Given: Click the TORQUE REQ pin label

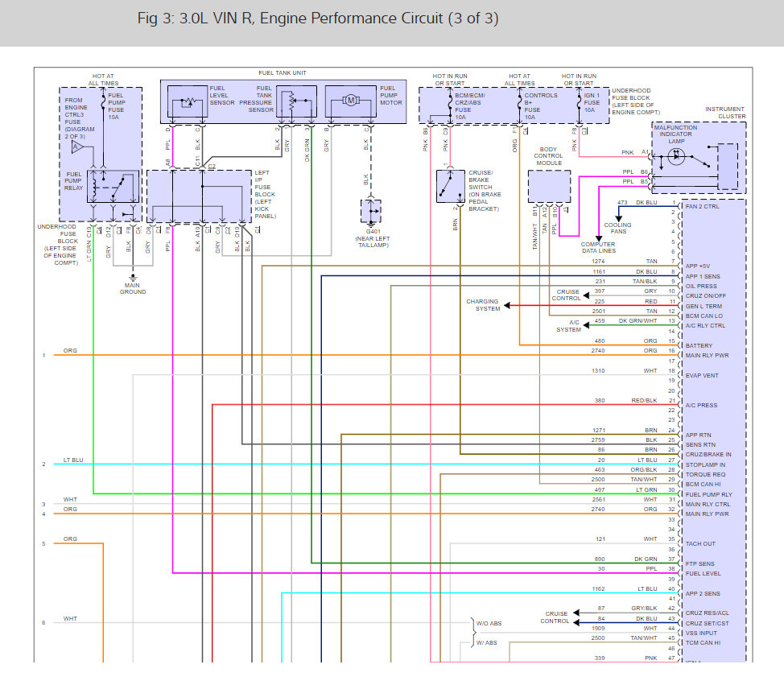Looking at the screenshot, I should (x=705, y=474).
